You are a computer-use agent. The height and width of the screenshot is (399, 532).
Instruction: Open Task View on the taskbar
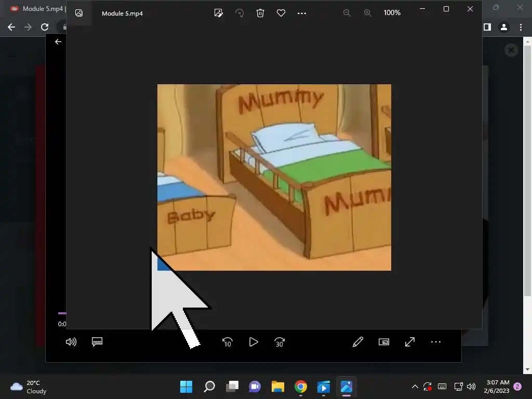pyautogui.click(x=232, y=387)
